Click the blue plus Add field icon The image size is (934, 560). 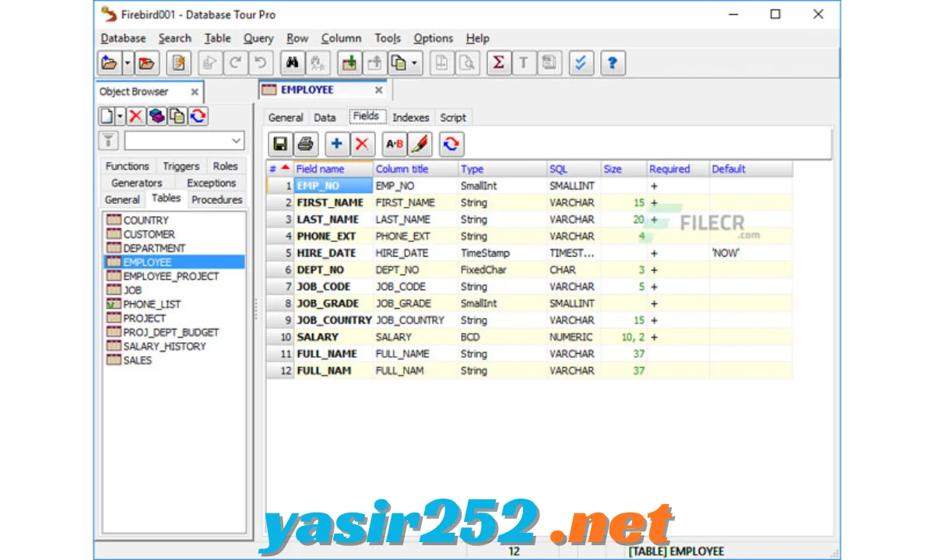pos(336,144)
